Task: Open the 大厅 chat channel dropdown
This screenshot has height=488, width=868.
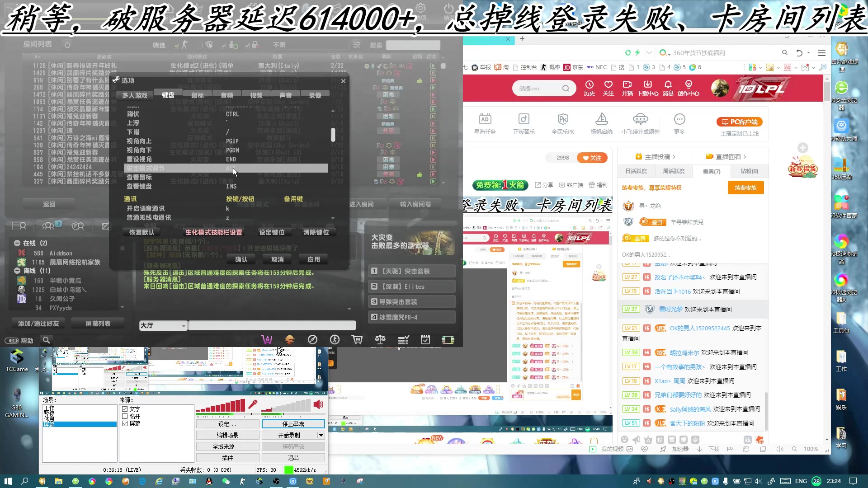Action: click(163, 326)
